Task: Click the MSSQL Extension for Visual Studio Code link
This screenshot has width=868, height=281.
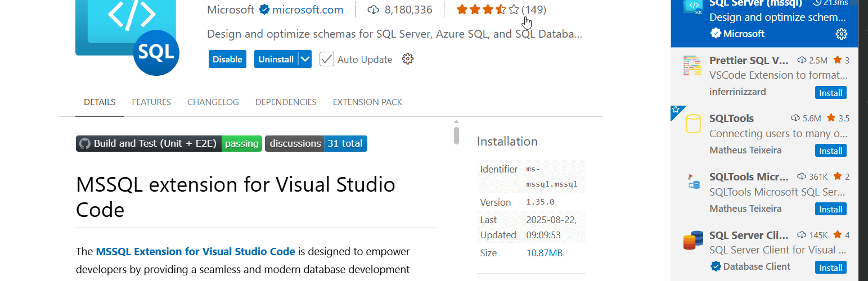Action: coord(195,251)
